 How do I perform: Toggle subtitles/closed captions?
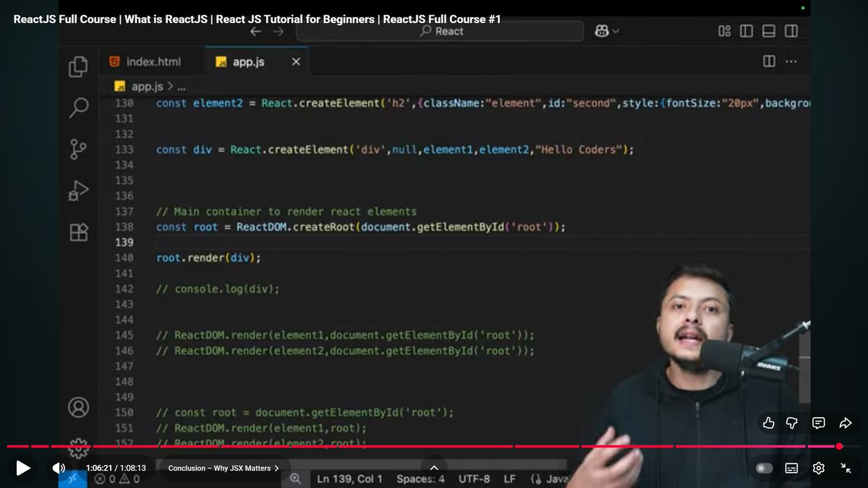[791, 468]
